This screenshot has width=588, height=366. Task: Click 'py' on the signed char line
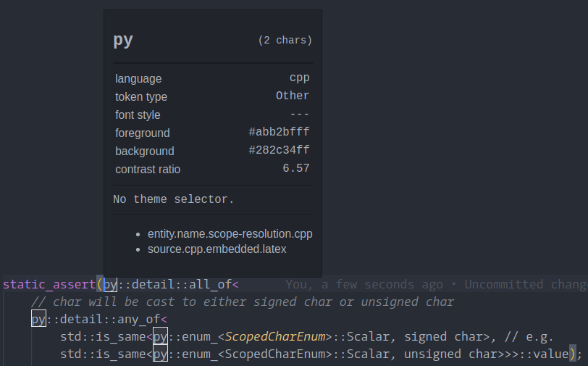[160, 337]
